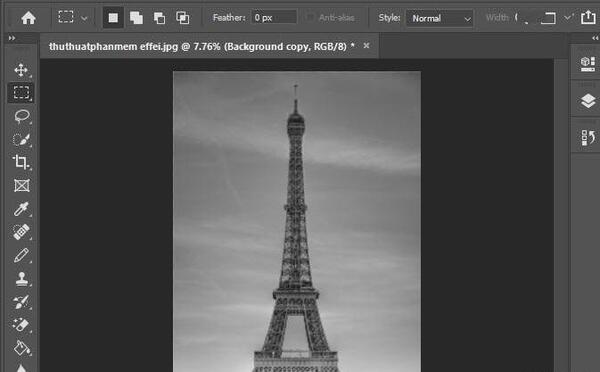Select the Clone Stamp tool
This screenshot has width=600, height=372.
pos(21,279)
